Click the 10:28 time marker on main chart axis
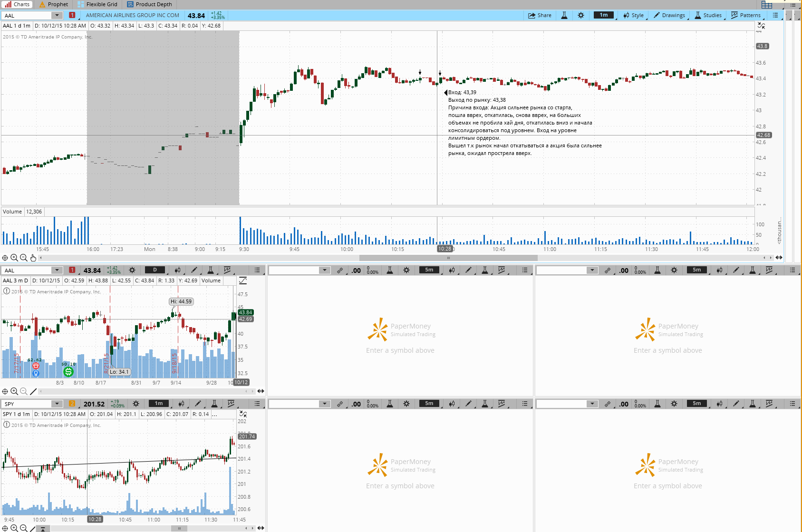Screen dimensions: 802x532 [444, 249]
